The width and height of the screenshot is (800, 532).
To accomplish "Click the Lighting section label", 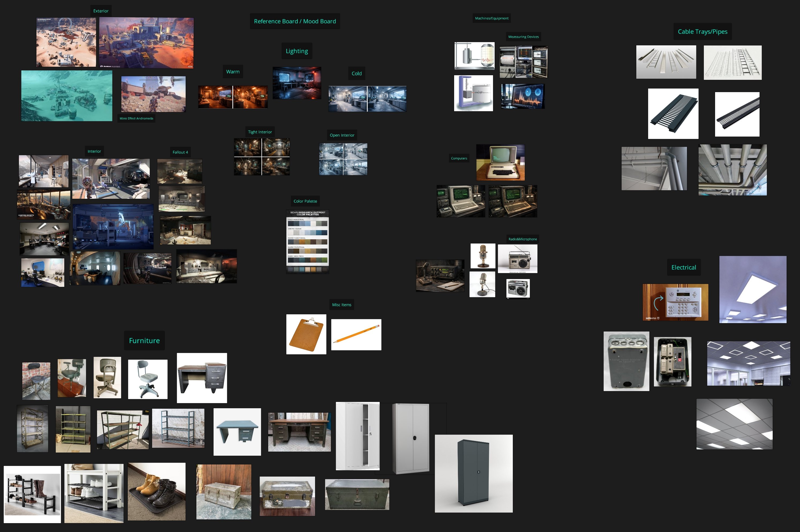I will pyautogui.click(x=297, y=51).
